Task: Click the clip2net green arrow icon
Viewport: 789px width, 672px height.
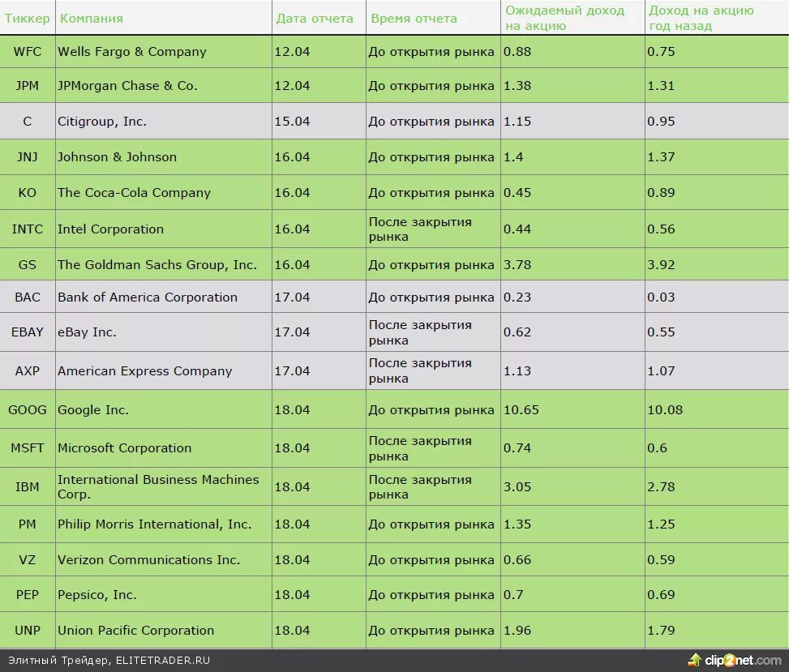Action: [x=695, y=660]
